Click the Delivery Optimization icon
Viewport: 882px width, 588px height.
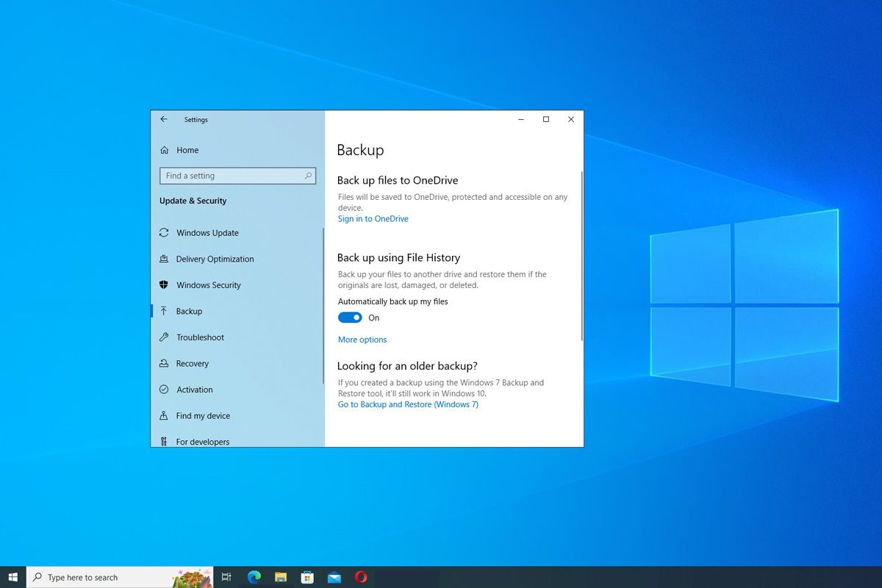coord(164,259)
